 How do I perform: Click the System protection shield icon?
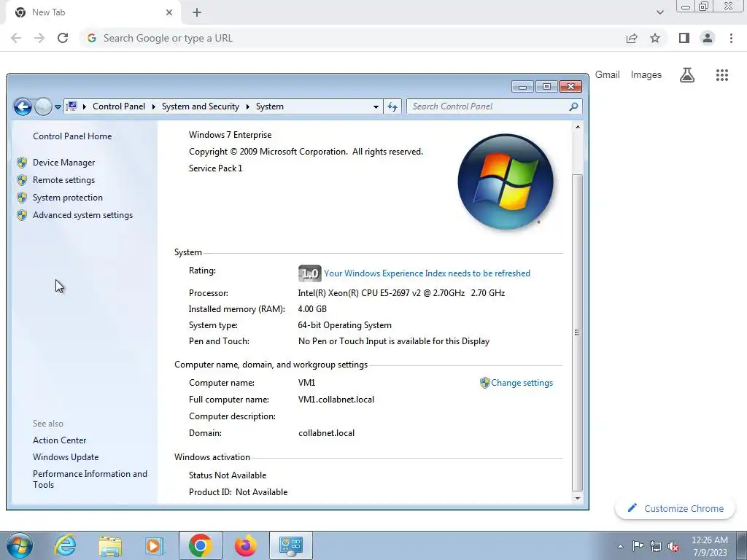tap(22, 198)
